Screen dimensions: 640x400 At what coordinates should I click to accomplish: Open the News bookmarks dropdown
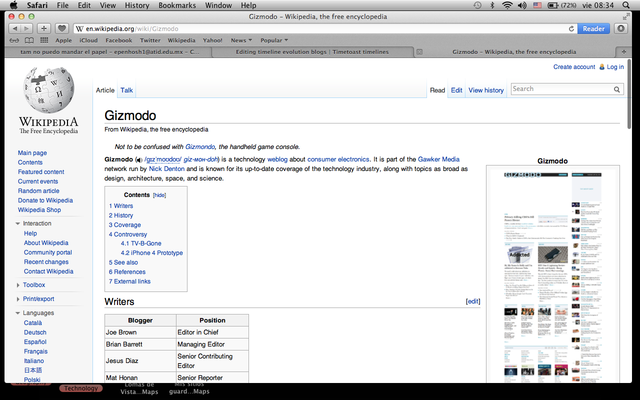(x=241, y=40)
